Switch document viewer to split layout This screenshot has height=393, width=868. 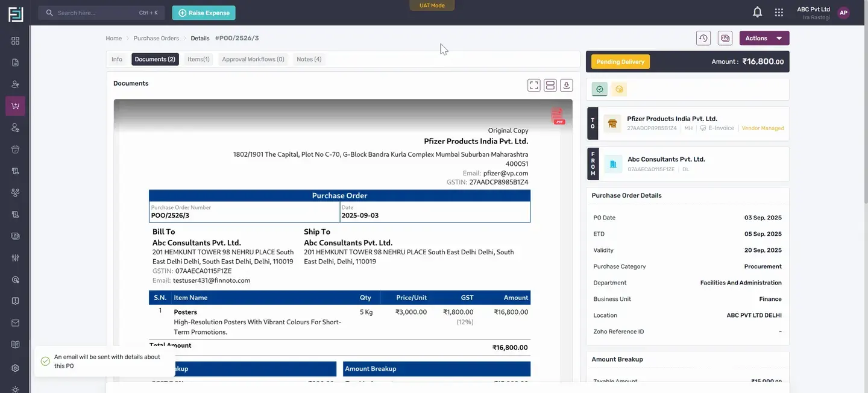pyautogui.click(x=550, y=86)
